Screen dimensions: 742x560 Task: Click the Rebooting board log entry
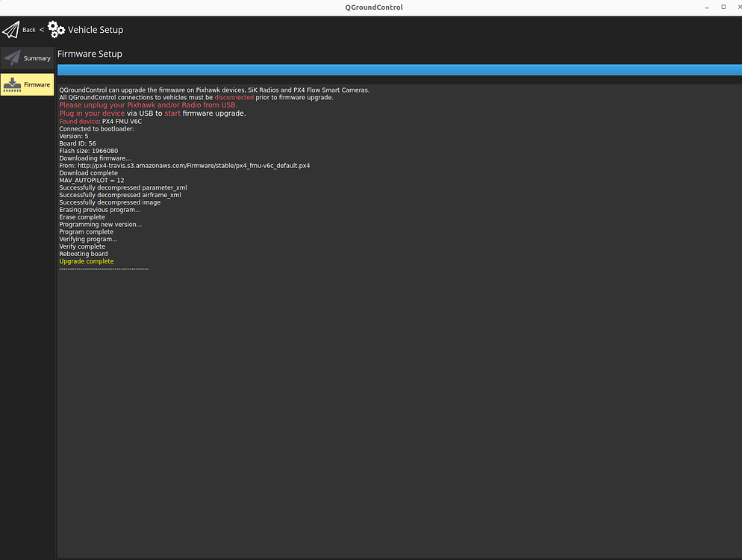(x=83, y=253)
